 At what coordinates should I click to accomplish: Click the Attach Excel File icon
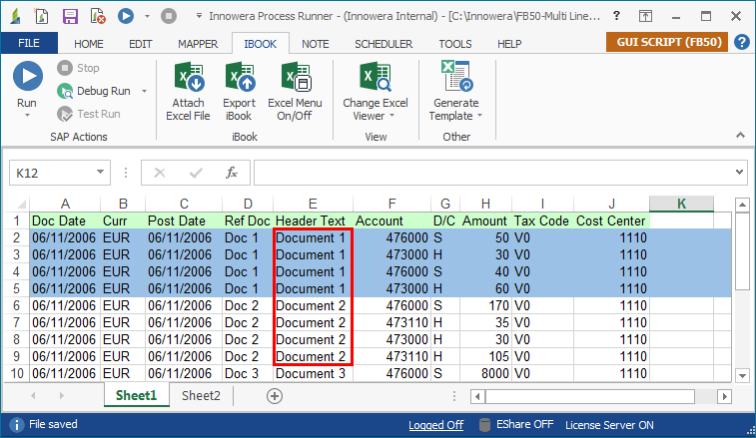188,77
